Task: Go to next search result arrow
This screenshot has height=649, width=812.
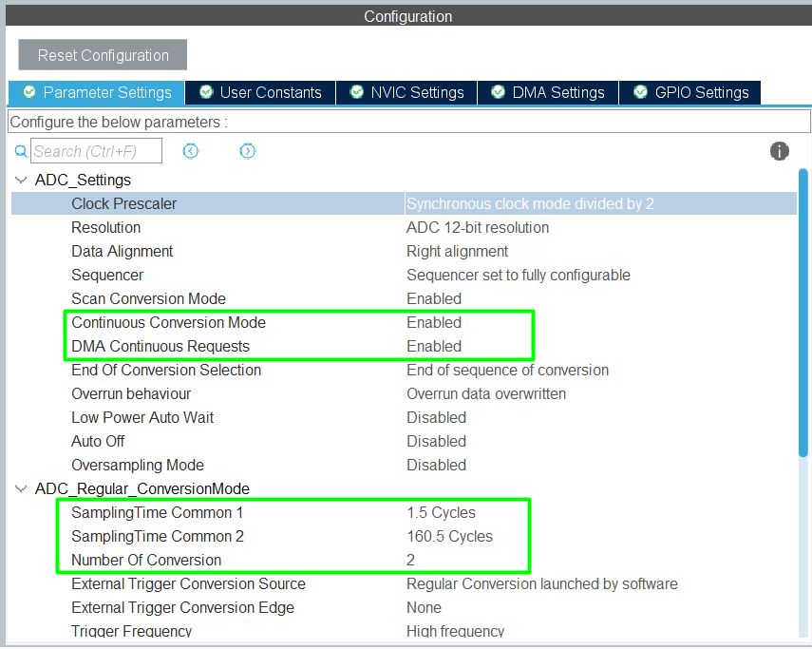Action: click(248, 151)
